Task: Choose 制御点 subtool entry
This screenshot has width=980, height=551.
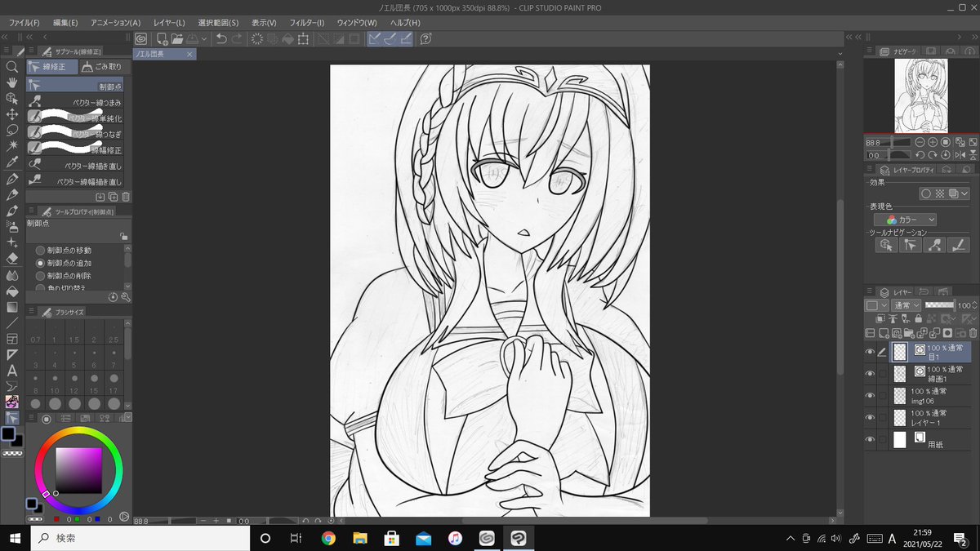Action: coord(74,85)
